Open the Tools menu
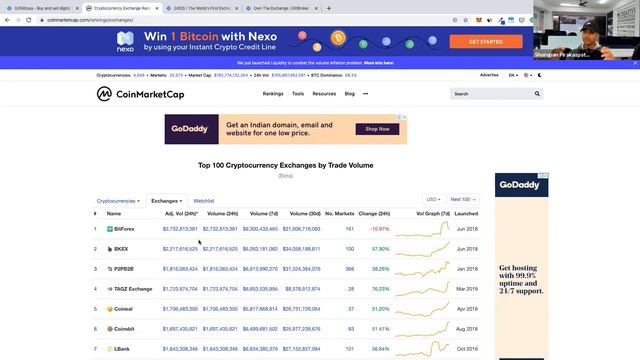640x360 pixels. point(298,94)
